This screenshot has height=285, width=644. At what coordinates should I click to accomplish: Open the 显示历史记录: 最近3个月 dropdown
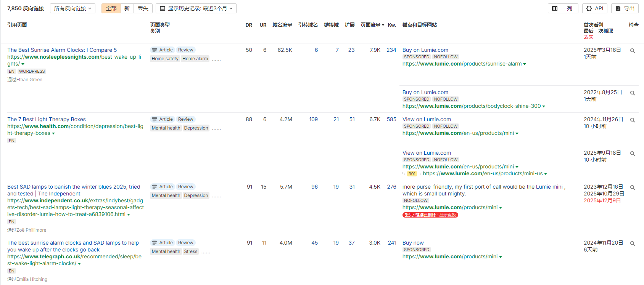tap(196, 8)
